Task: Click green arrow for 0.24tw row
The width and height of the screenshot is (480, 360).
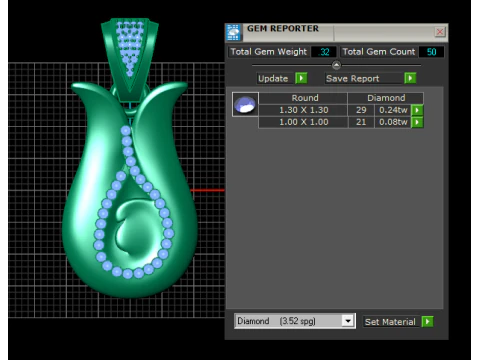Action: point(417,110)
